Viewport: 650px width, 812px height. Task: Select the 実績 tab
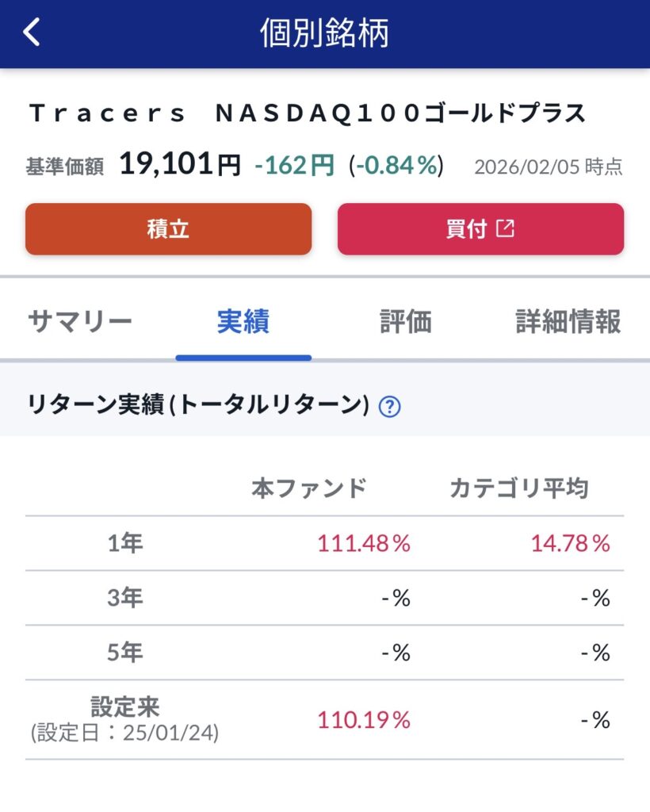(x=243, y=322)
